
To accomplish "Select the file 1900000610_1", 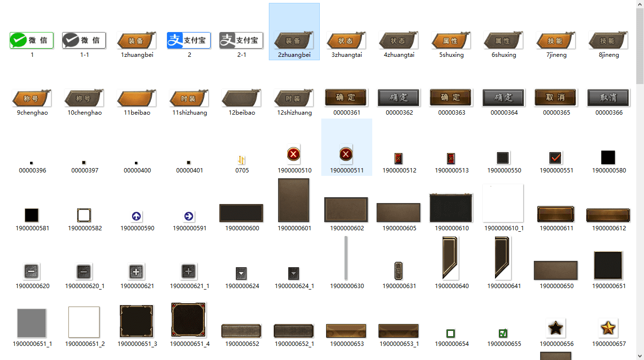I will tap(503, 203).
